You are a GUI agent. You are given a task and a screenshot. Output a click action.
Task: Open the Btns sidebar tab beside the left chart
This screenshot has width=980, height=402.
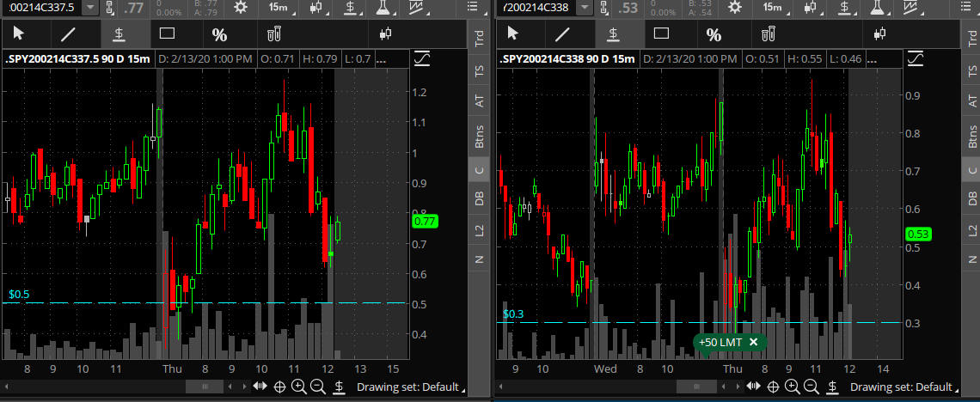point(480,136)
